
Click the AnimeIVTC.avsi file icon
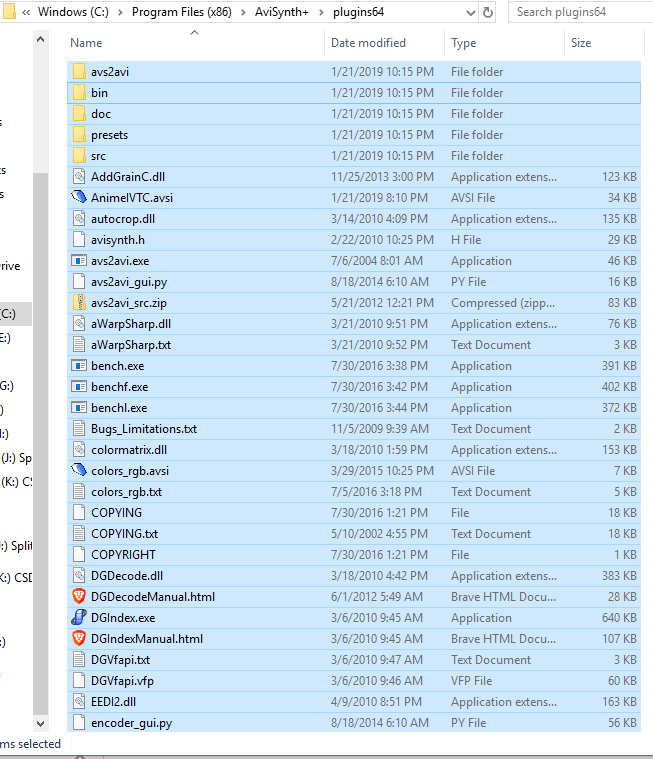(x=79, y=197)
